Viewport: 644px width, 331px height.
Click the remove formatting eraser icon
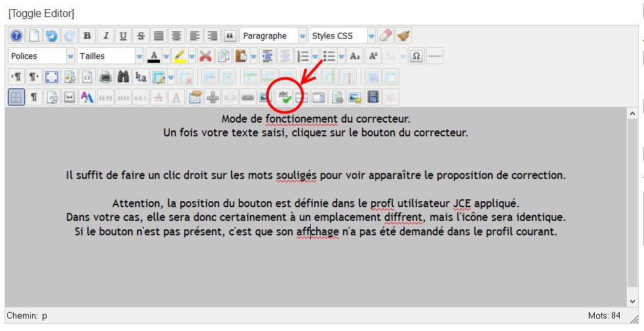tap(385, 36)
